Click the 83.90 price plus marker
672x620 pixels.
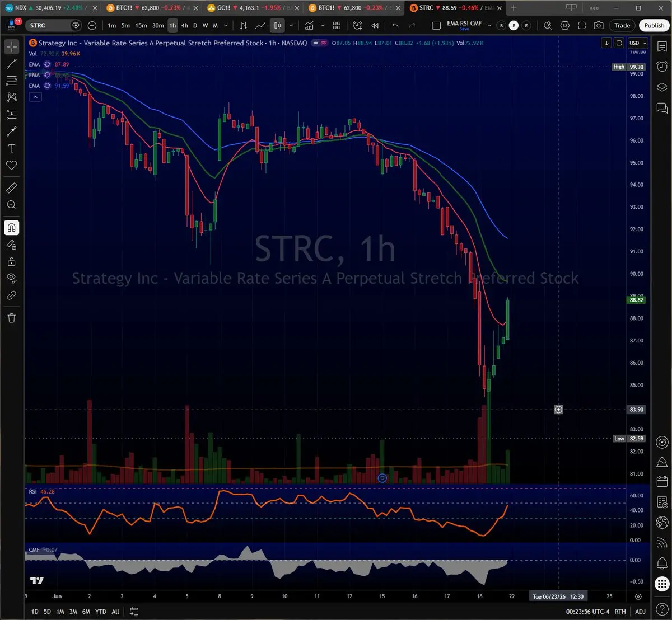click(x=558, y=410)
